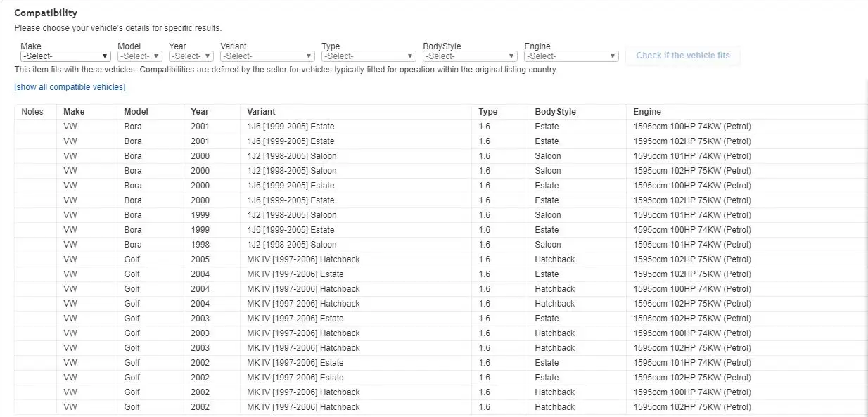This screenshot has height=417, width=868.
Task: Click Engine cell of 2004 Golf Estate row
Action: click(x=747, y=274)
